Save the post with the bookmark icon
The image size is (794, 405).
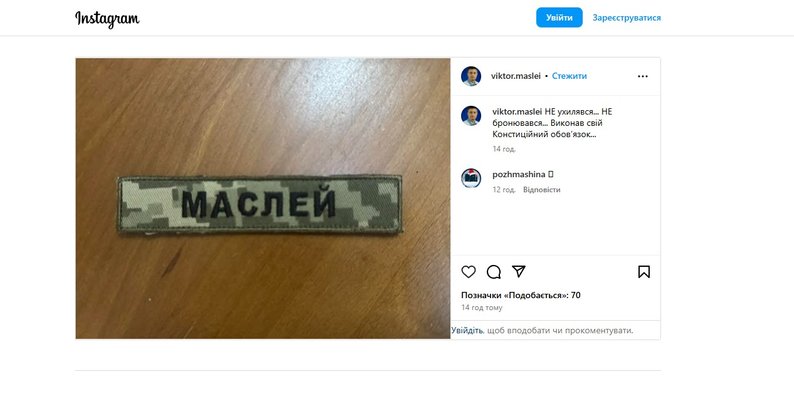644,272
